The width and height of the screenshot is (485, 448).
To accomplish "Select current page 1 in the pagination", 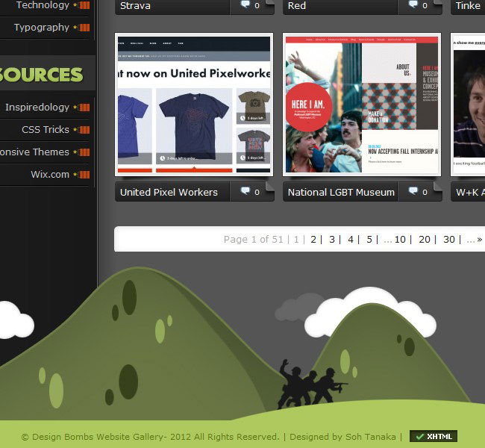I will [x=296, y=240].
